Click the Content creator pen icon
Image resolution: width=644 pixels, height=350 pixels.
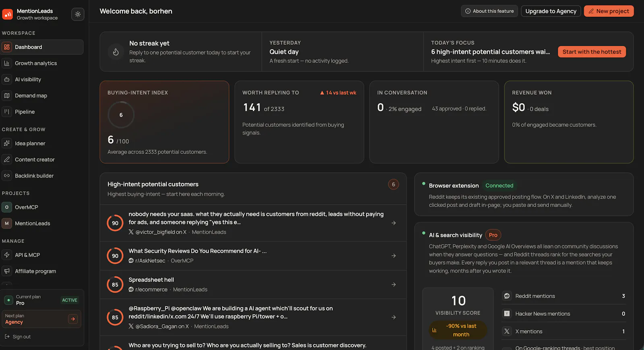(x=7, y=159)
